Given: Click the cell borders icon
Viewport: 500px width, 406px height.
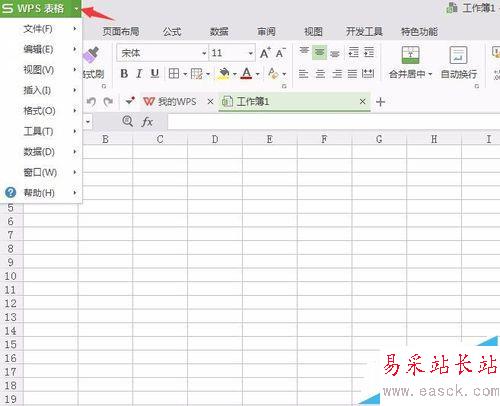Looking at the screenshot, I should (174, 74).
